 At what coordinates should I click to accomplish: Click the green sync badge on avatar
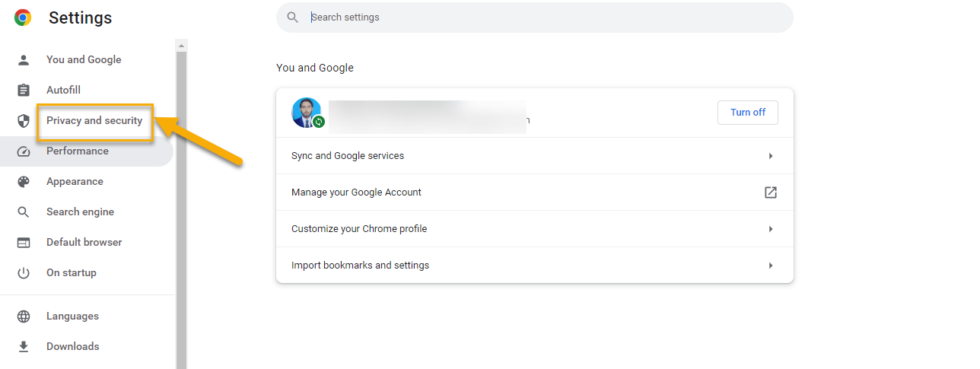(319, 121)
